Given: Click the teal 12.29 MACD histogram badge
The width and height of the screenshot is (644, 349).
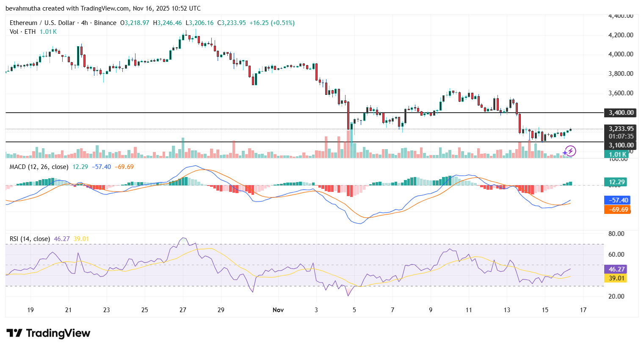Looking at the screenshot, I should pos(616,181).
